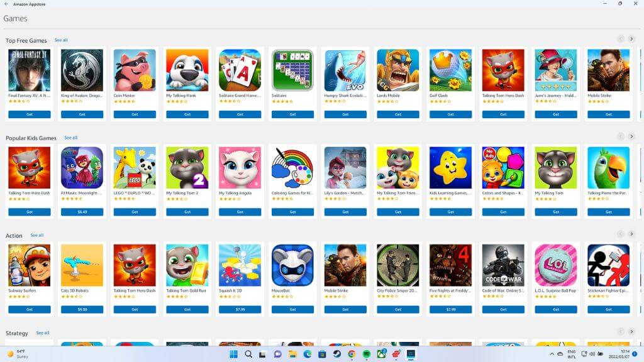The image size is (644, 362).
Task: Open File Explorer from the taskbar
Action: coord(292,354)
